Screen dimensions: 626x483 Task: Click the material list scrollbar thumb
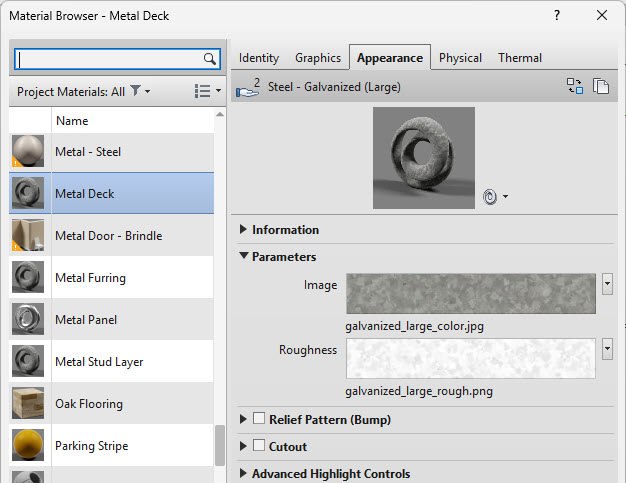pos(220,445)
